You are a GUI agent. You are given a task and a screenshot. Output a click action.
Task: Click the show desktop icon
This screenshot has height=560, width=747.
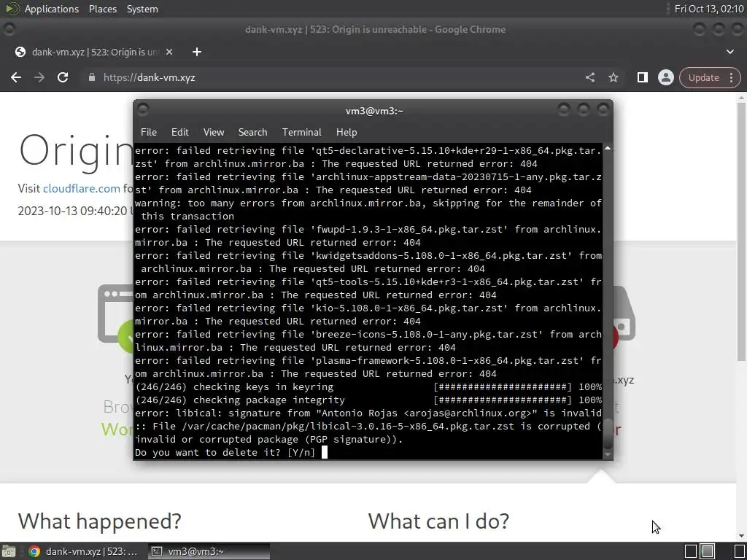coord(8,551)
